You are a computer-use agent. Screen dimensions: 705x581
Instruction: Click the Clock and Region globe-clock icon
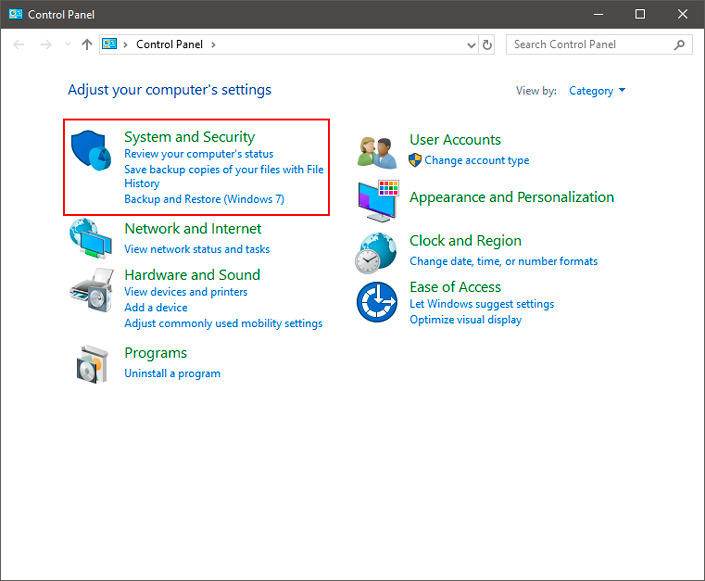coord(376,253)
